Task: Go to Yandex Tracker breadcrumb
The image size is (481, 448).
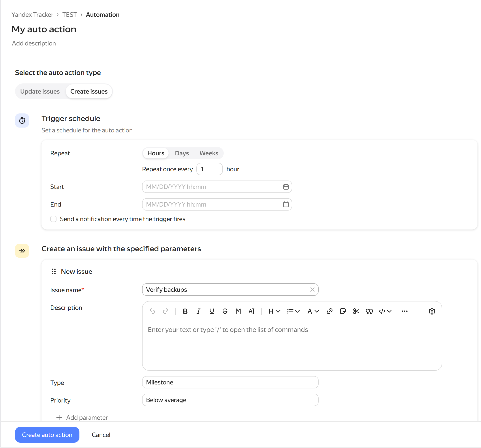Action: click(32, 15)
